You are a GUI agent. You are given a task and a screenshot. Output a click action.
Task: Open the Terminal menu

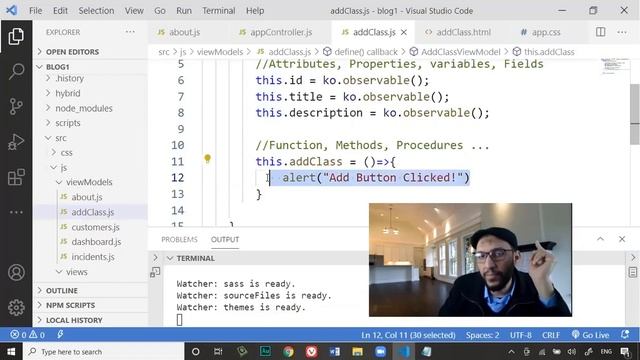point(218,11)
